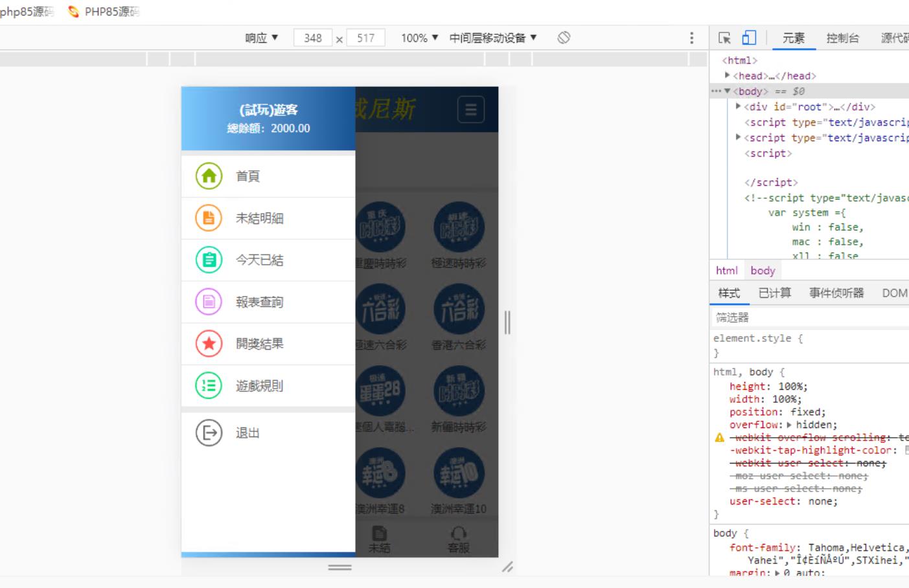The height and width of the screenshot is (588, 909).
Task: Click the right-edge viewport resize handle
Action: click(x=507, y=322)
